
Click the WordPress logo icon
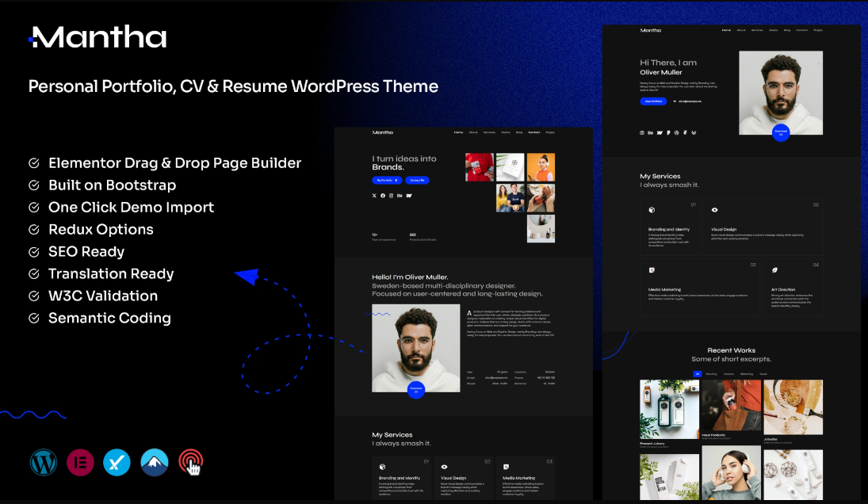43,463
